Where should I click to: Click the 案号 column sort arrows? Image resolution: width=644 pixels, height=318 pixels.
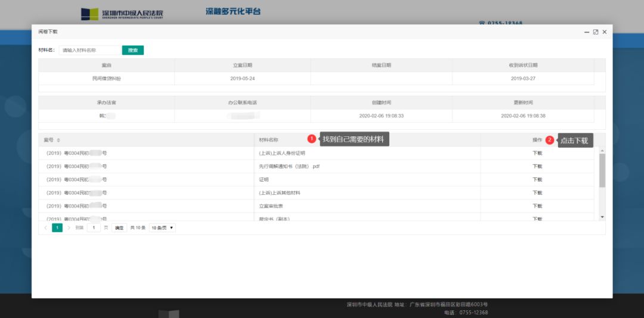[x=58, y=140]
